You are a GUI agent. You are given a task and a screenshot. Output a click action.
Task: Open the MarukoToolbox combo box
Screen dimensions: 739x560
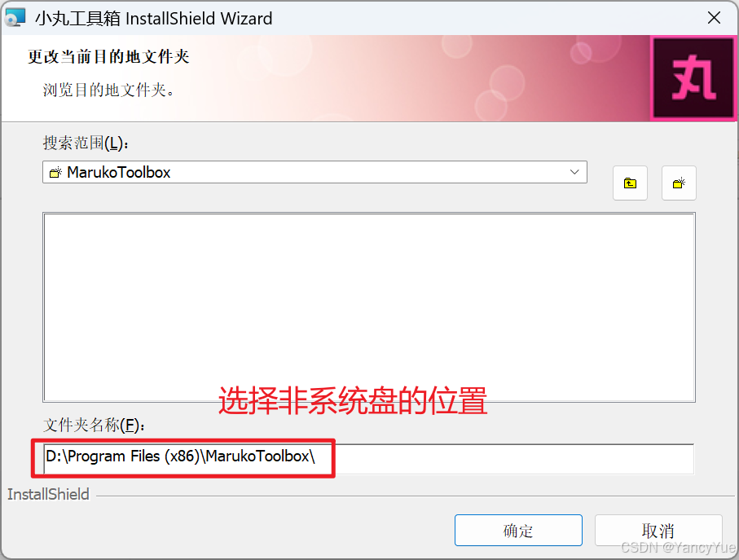pos(315,172)
